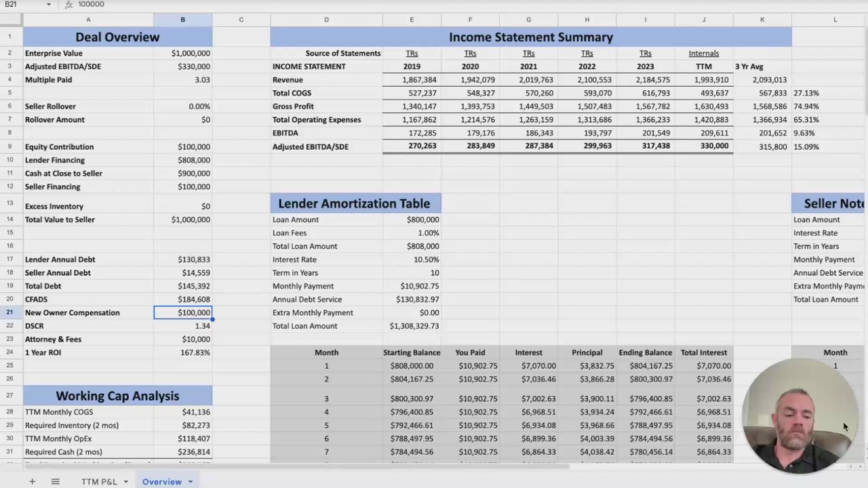This screenshot has width=868, height=488.
Task: Switch to the TTM P&L sheet tab
Action: pos(99,482)
